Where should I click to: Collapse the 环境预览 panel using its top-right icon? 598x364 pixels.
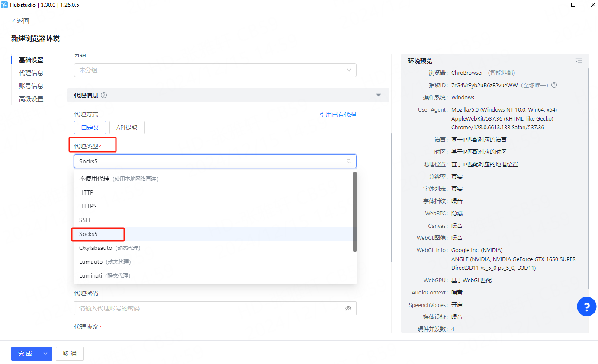point(579,61)
